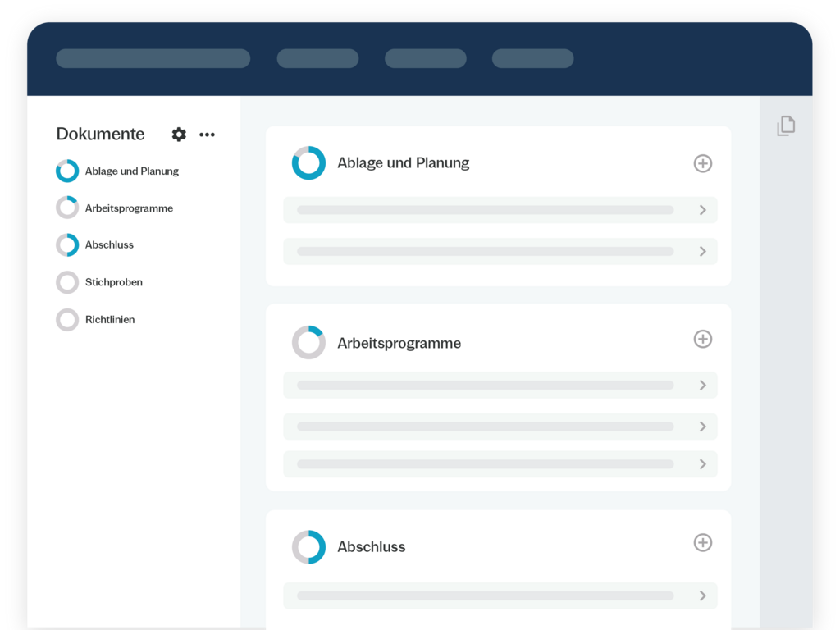
Task: Click the Abschluss card title
Action: 372,547
